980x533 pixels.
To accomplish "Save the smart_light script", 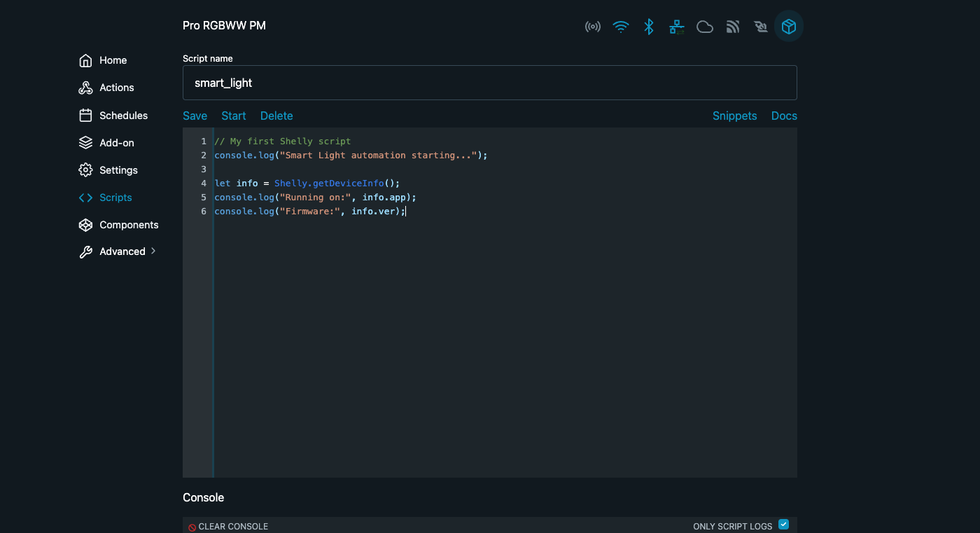I will 195,116.
